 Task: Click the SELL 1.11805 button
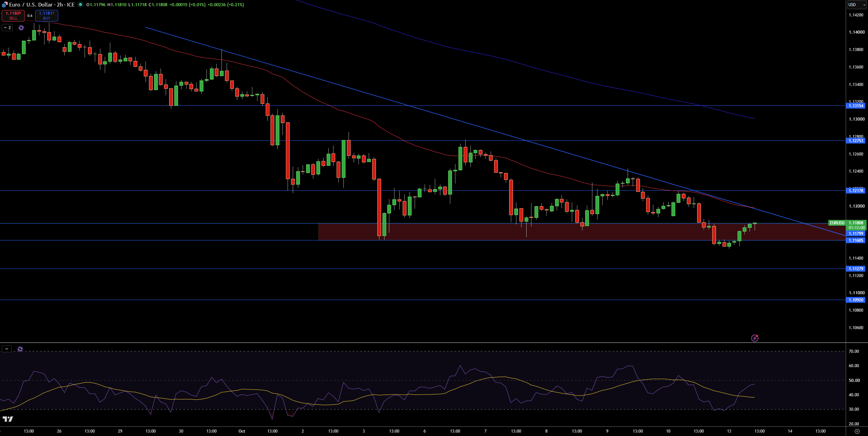[13, 15]
